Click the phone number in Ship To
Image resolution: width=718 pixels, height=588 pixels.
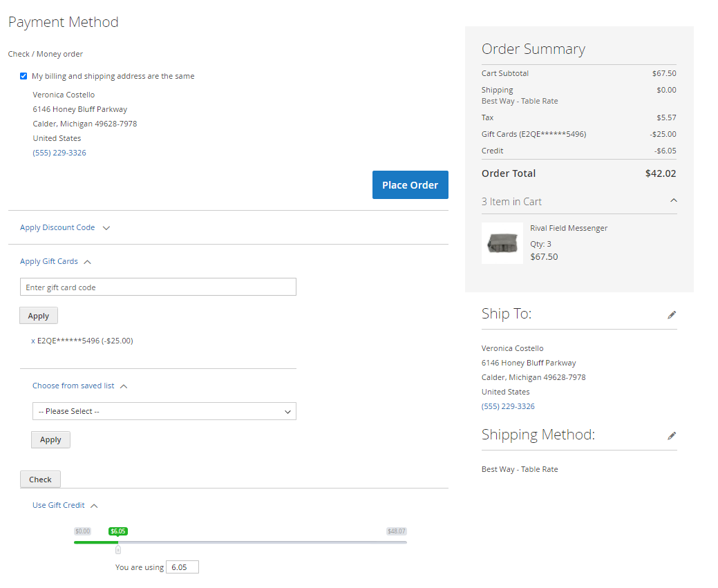point(508,406)
